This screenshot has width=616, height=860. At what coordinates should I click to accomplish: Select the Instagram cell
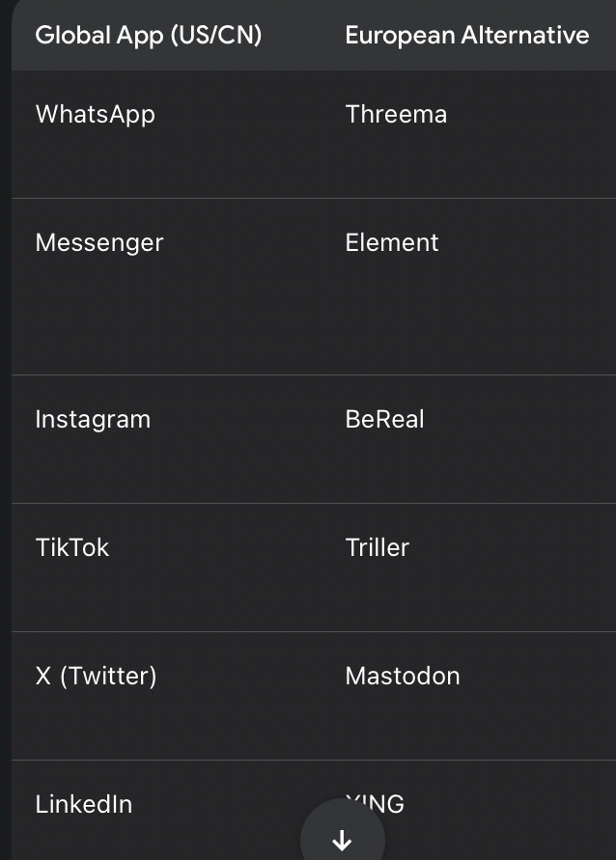93,419
